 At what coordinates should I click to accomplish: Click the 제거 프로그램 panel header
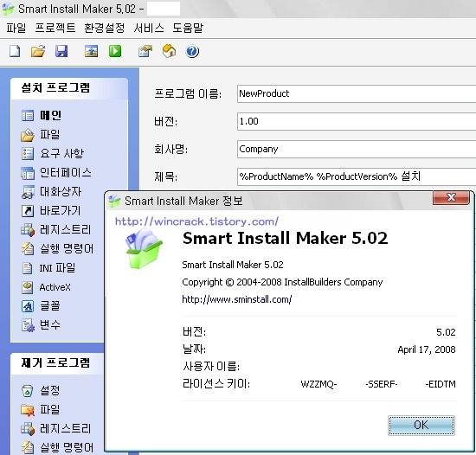click(58, 363)
